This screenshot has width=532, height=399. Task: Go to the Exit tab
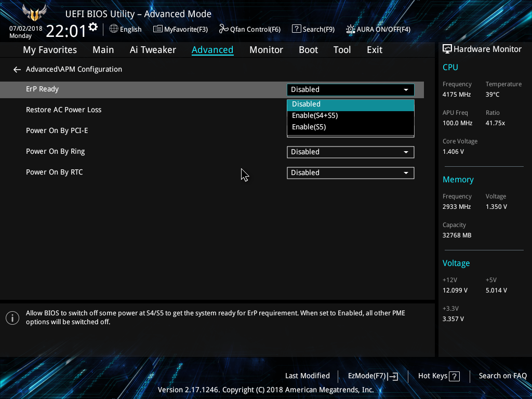375,50
